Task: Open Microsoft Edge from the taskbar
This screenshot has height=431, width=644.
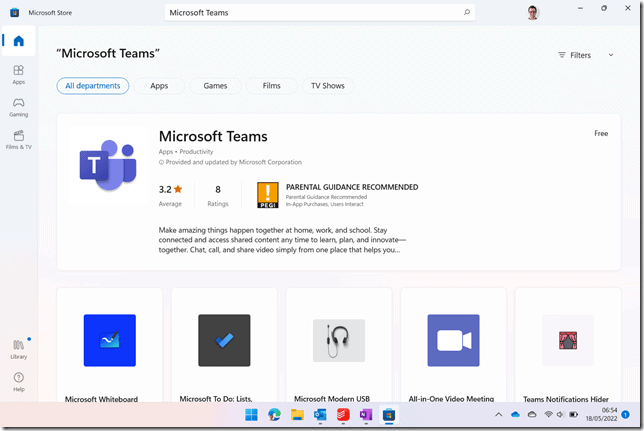Action: 274,414
